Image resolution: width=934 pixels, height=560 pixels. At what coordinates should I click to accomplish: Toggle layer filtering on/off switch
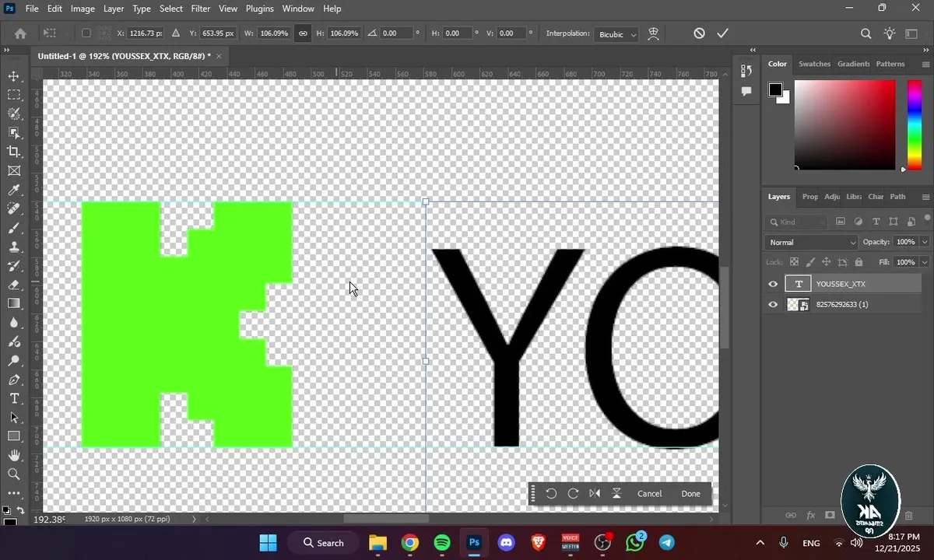(927, 219)
